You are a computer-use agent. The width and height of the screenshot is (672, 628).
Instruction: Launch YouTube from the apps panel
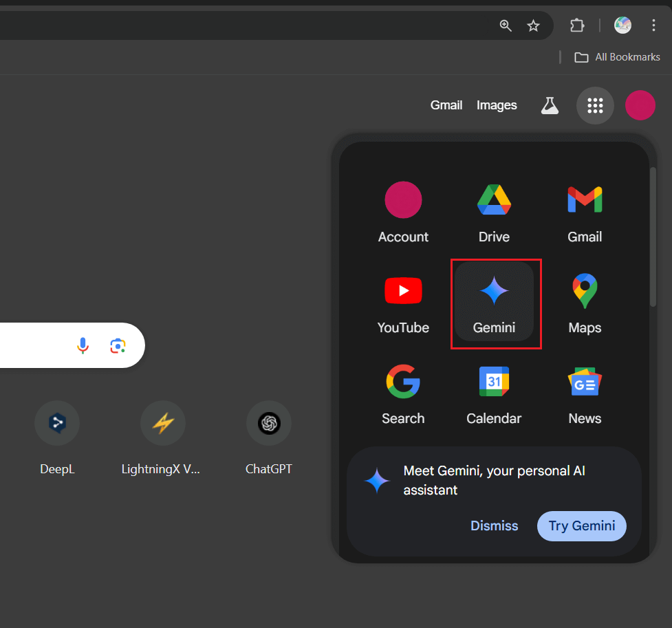403,303
